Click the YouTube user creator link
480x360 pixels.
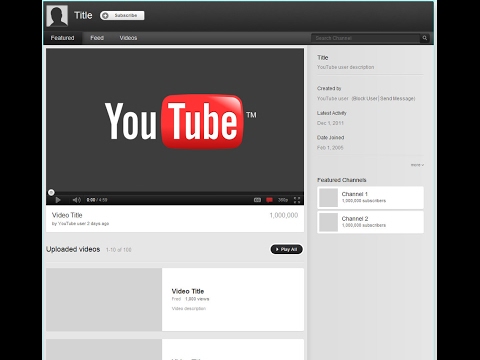[333, 99]
